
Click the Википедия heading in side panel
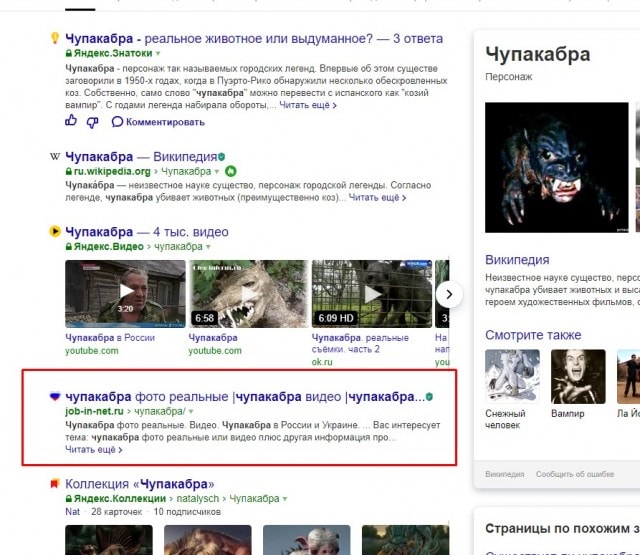click(x=517, y=260)
